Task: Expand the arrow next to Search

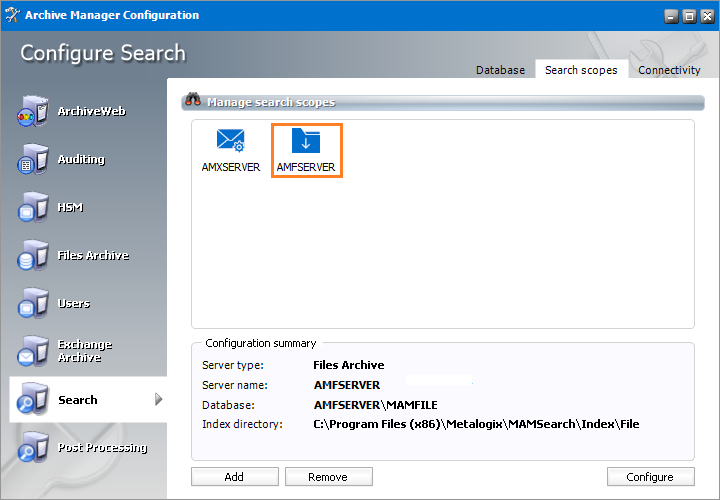Action: 158,400
